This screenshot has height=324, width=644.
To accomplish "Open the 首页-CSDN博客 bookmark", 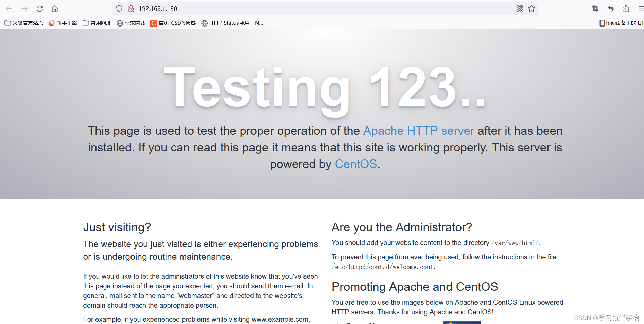I will pos(173,23).
